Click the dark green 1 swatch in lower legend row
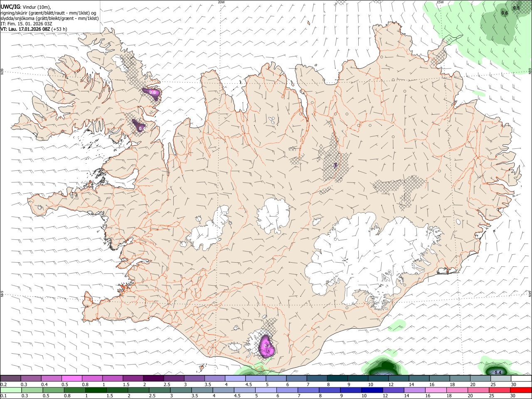The image size is (532, 399). coord(96,390)
